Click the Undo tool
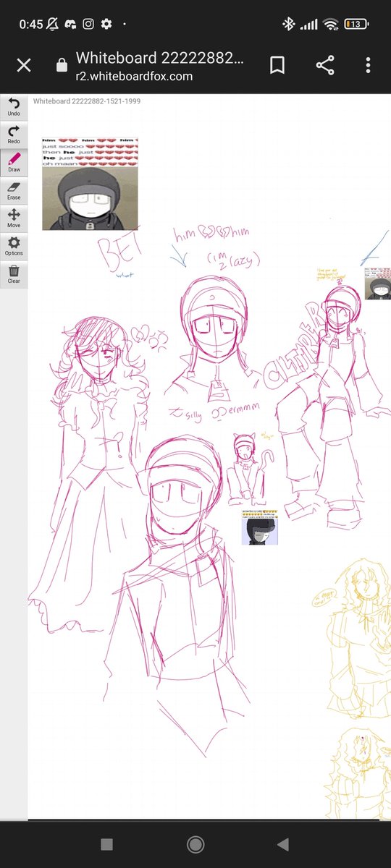The image size is (391, 868). coord(14,106)
